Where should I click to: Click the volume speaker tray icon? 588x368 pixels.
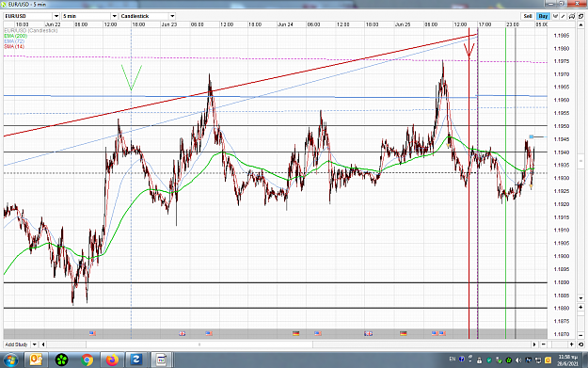[518, 360]
